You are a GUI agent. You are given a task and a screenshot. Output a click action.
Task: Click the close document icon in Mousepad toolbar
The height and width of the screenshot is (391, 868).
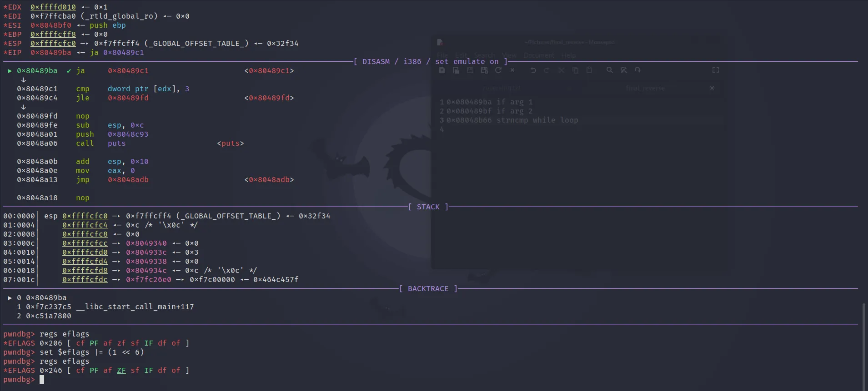click(512, 70)
